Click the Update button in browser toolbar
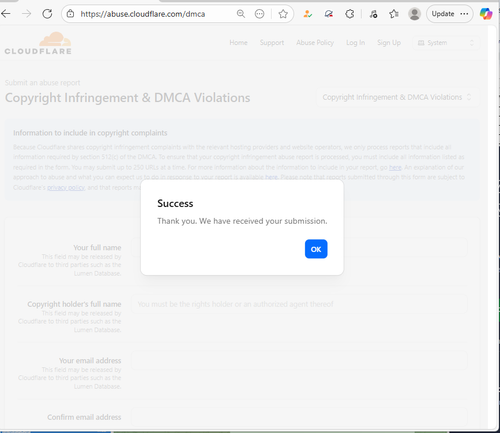 (450, 14)
